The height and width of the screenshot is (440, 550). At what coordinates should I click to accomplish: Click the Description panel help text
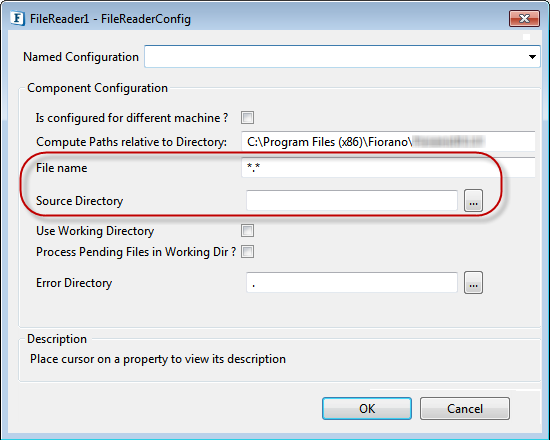(158, 359)
